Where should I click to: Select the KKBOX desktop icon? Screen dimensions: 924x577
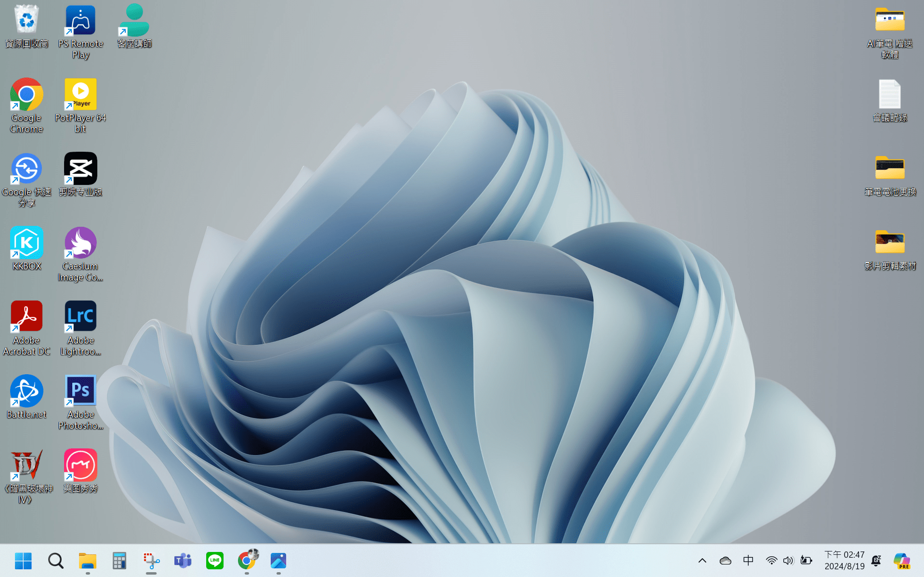[26, 243]
